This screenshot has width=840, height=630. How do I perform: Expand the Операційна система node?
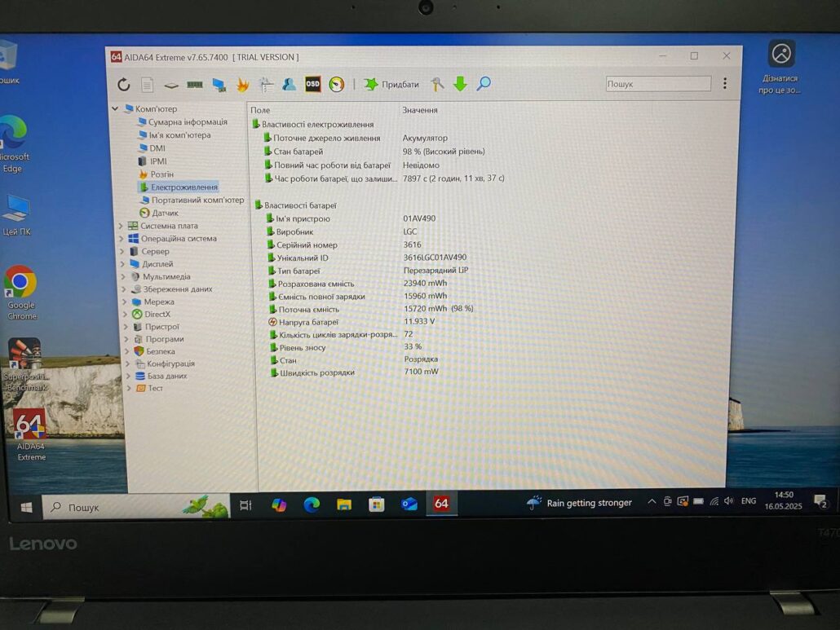[x=122, y=239]
